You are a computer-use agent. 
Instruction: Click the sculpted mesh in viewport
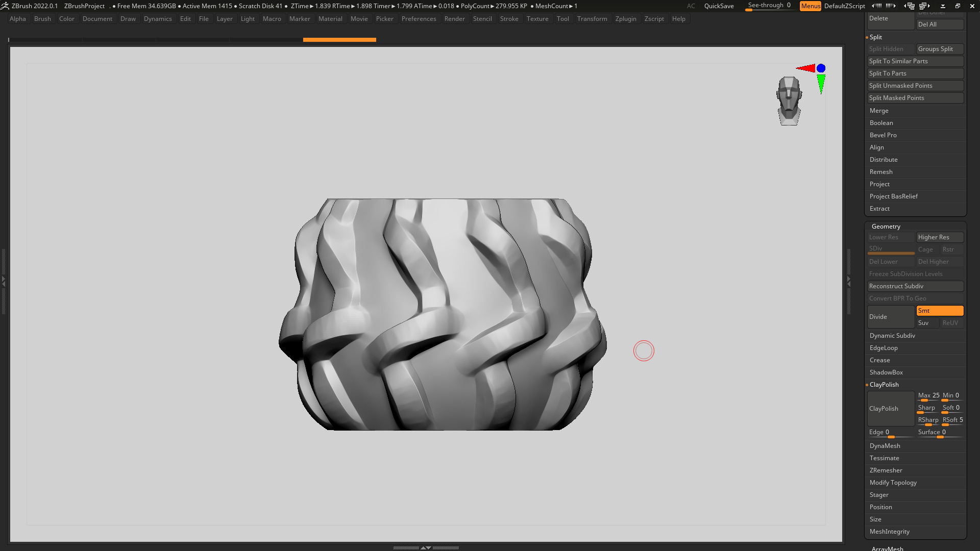click(442, 314)
